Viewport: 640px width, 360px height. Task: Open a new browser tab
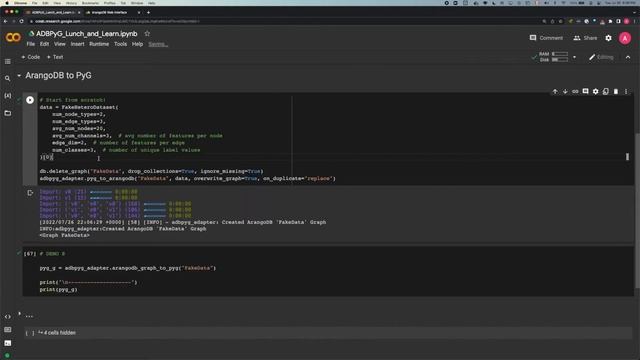coord(148,12)
